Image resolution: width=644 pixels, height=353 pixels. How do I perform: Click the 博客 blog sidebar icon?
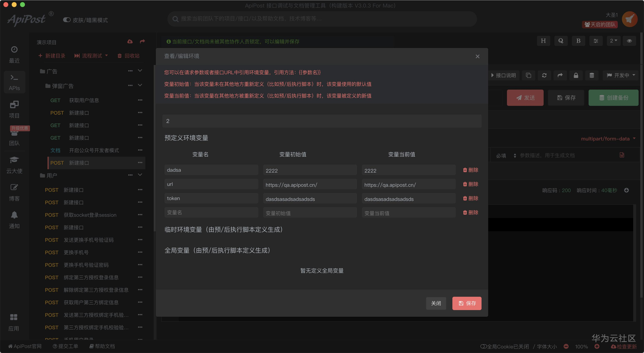coord(14,187)
